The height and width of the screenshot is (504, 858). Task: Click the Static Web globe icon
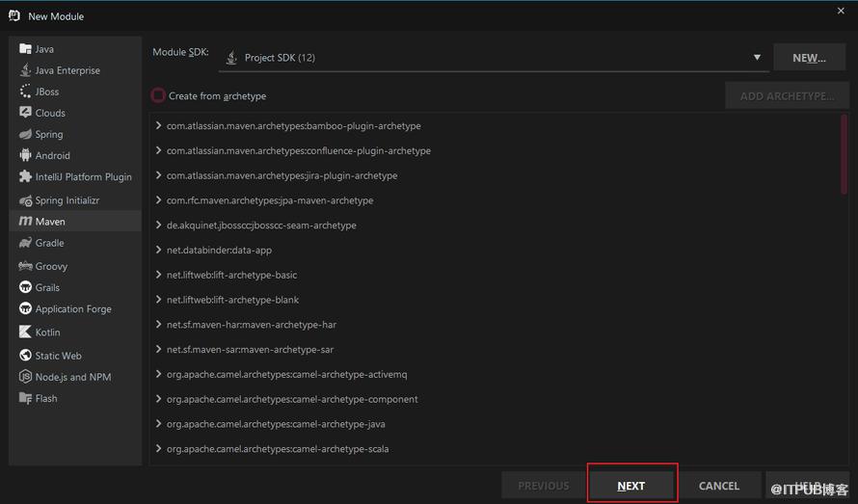(x=25, y=356)
